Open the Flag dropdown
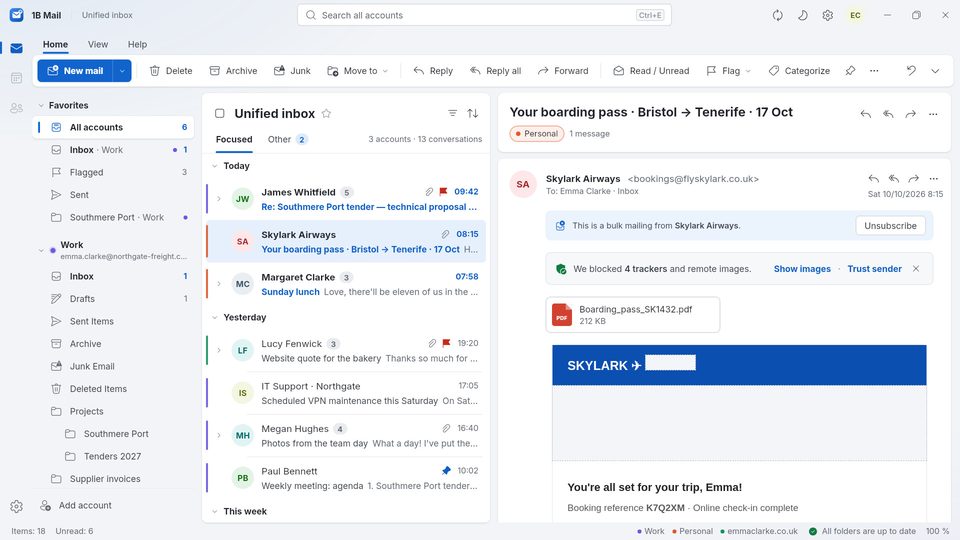 [729, 71]
